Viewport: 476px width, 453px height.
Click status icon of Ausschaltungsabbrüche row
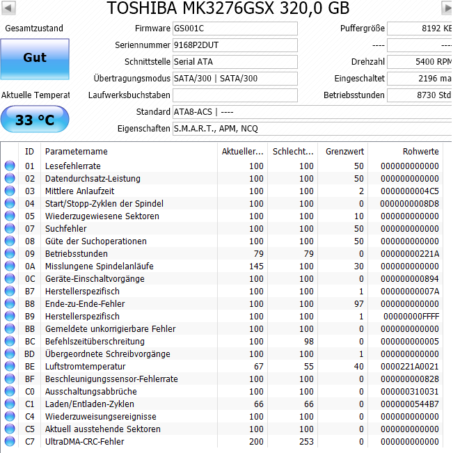tap(10, 391)
